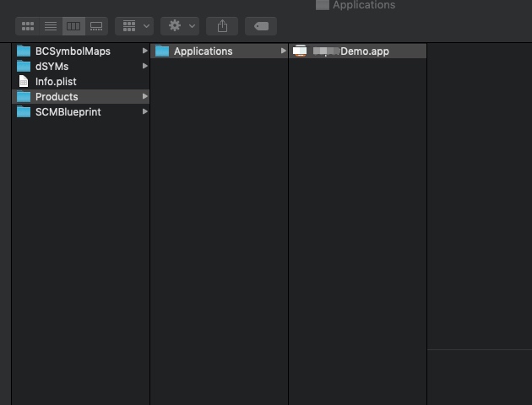Switch to list view mode
This screenshot has height=405, width=532.
pyautogui.click(x=51, y=26)
